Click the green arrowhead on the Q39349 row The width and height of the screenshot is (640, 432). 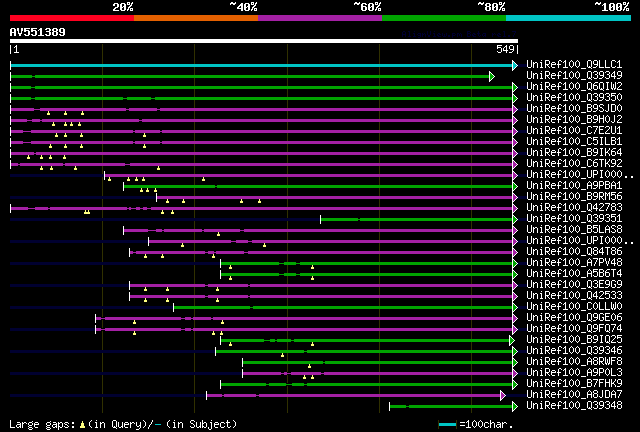[492, 76]
